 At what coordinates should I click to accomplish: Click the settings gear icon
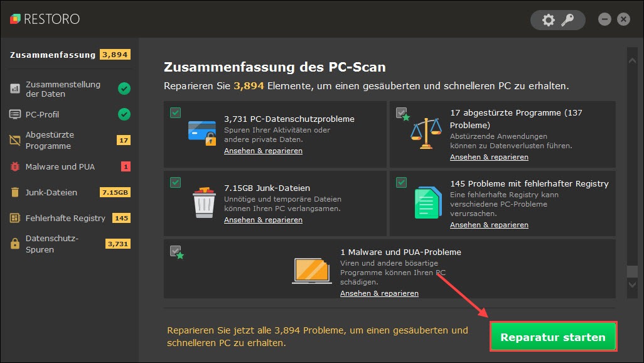(x=548, y=20)
